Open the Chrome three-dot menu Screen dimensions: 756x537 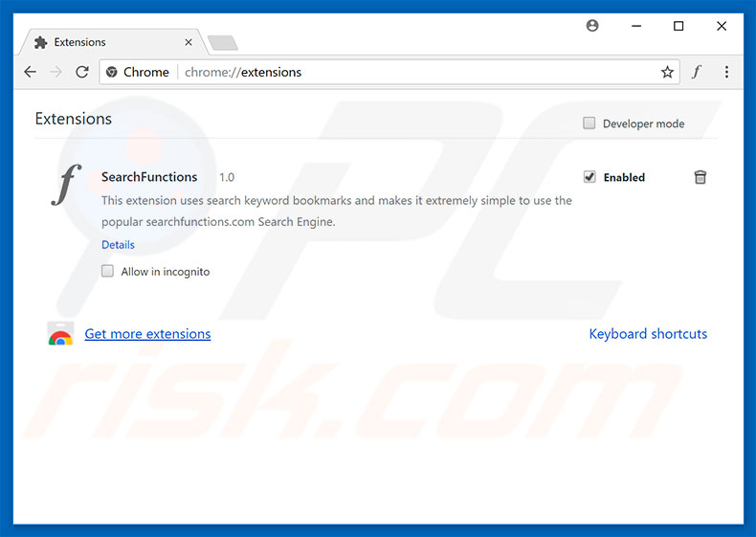tap(726, 72)
